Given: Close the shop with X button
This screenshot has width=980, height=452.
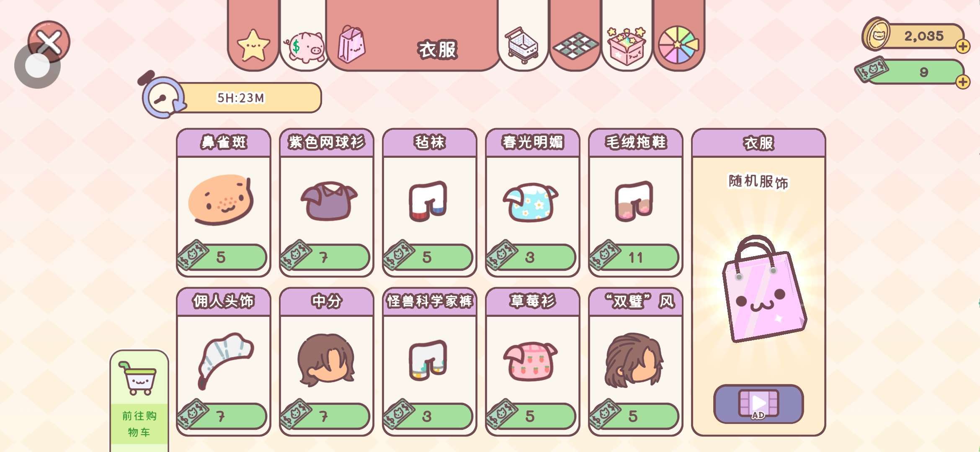Looking at the screenshot, I should pos(49,42).
